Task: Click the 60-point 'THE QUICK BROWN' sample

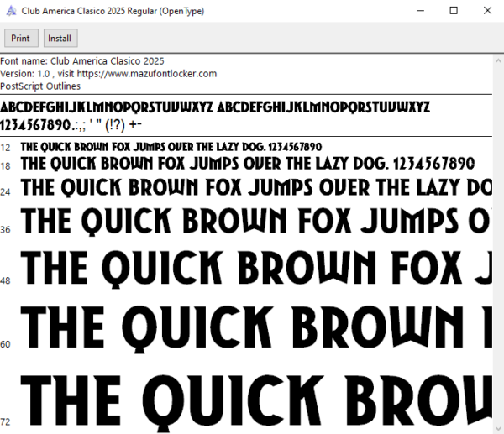Action: [256, 329]
